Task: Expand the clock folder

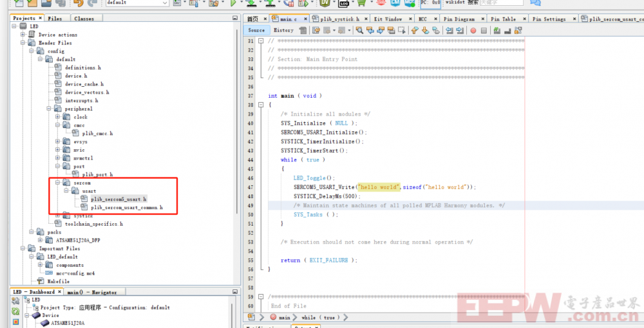Action: coord(57,117)
